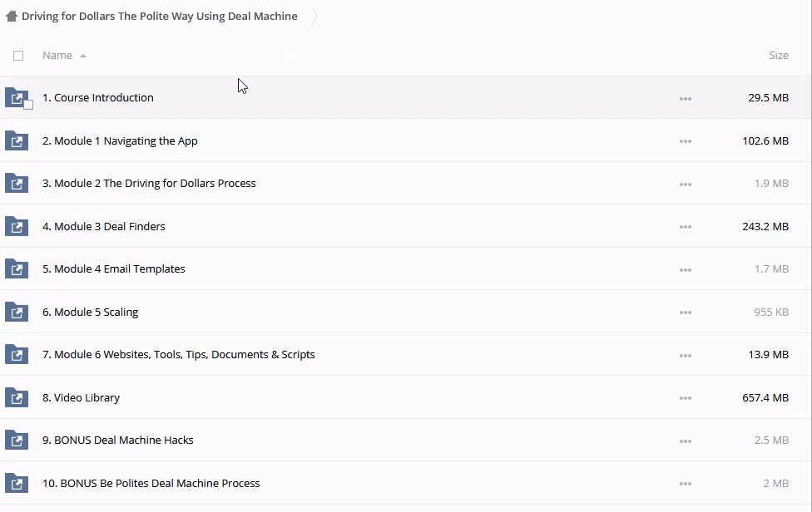Check the Course Introduction row checkbox
This screenshot has height=512, width=812.
click(28, 105)
